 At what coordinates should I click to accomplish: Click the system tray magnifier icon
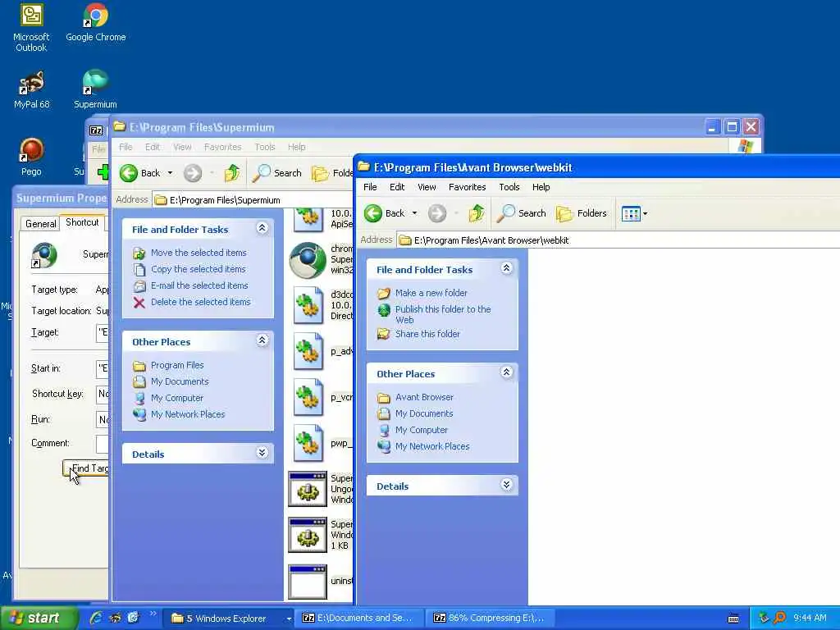click(x=779, y=618)
